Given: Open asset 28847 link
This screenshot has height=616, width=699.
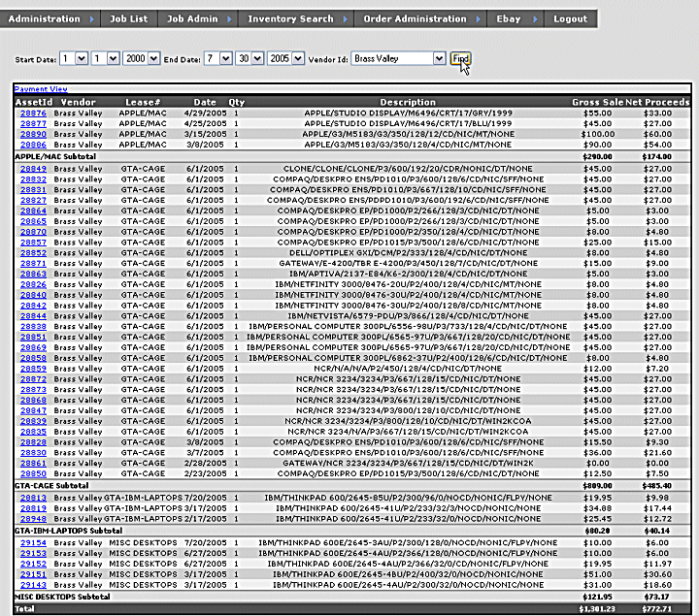Looking at the screenshot, I should 33,410.
